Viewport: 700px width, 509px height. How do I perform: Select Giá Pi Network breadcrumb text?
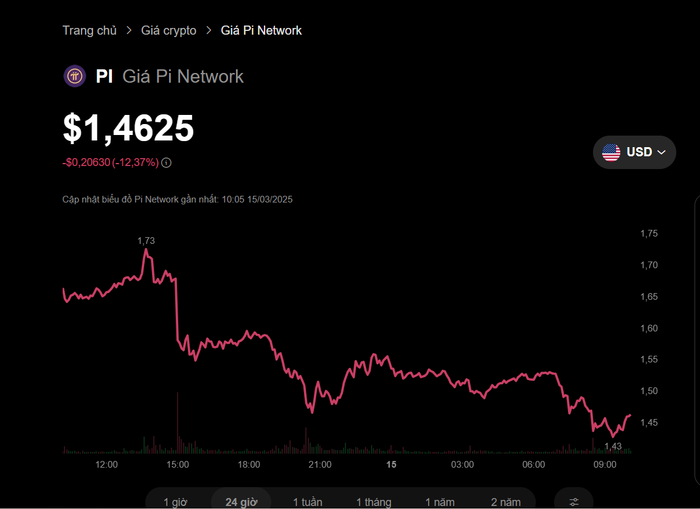click(261, 30)
